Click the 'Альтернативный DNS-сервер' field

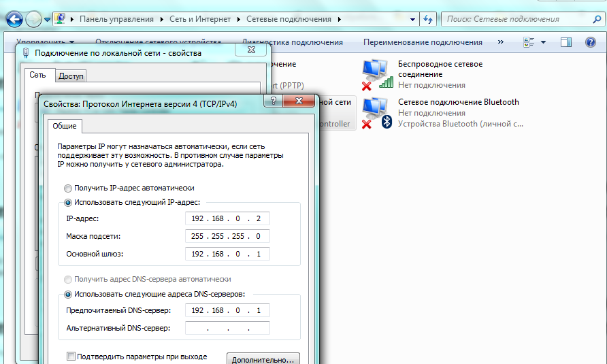pyautogui.click(x=227, y=329)
